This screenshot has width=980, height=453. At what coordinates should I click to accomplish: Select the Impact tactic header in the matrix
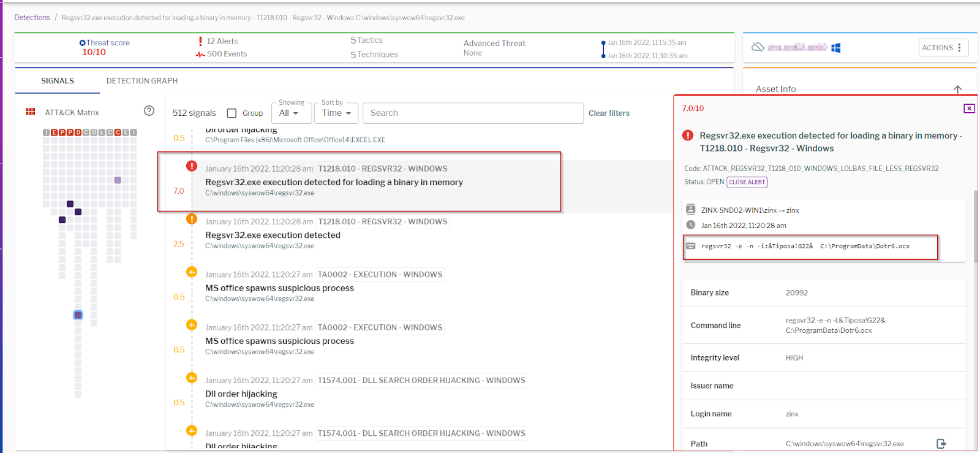point(134,132)
